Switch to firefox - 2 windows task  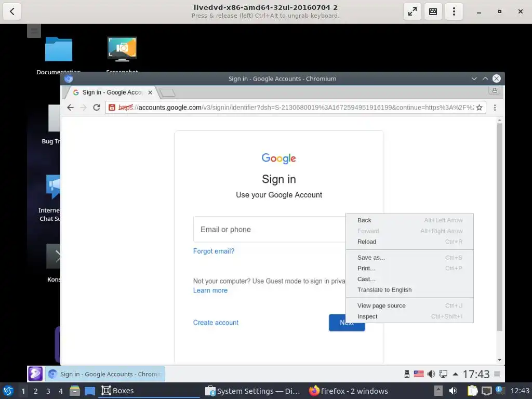click(x=349, y=391)
